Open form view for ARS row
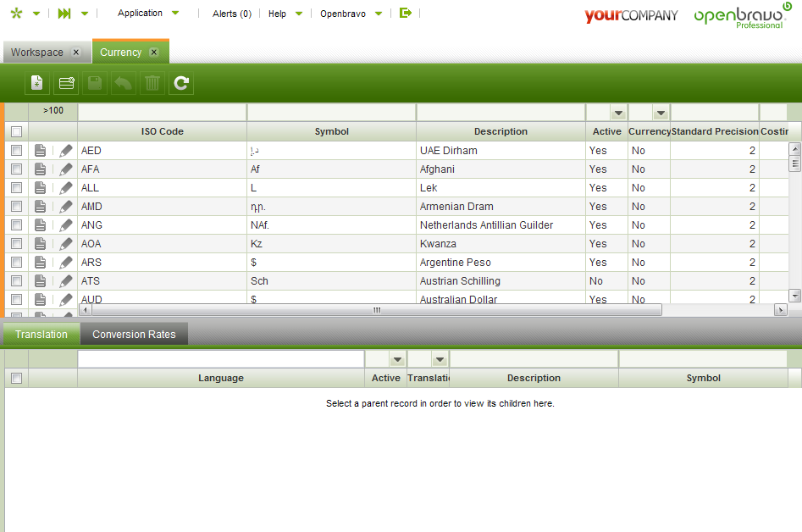 (40, 262)
